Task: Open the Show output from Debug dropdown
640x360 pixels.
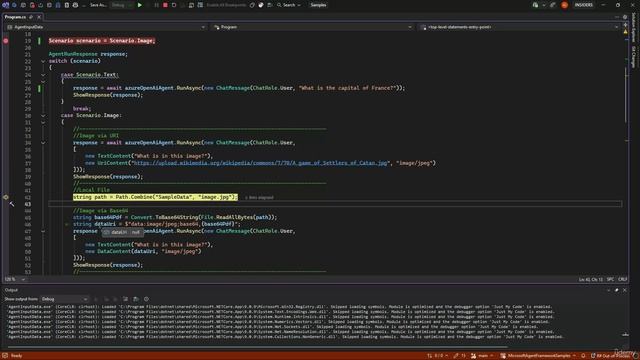Action: pos(64,299)
